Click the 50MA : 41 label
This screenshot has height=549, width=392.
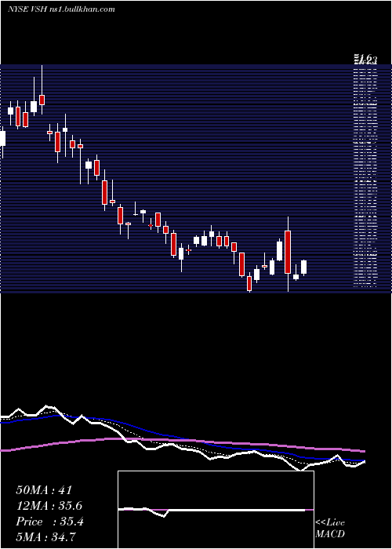coord(44,490)
